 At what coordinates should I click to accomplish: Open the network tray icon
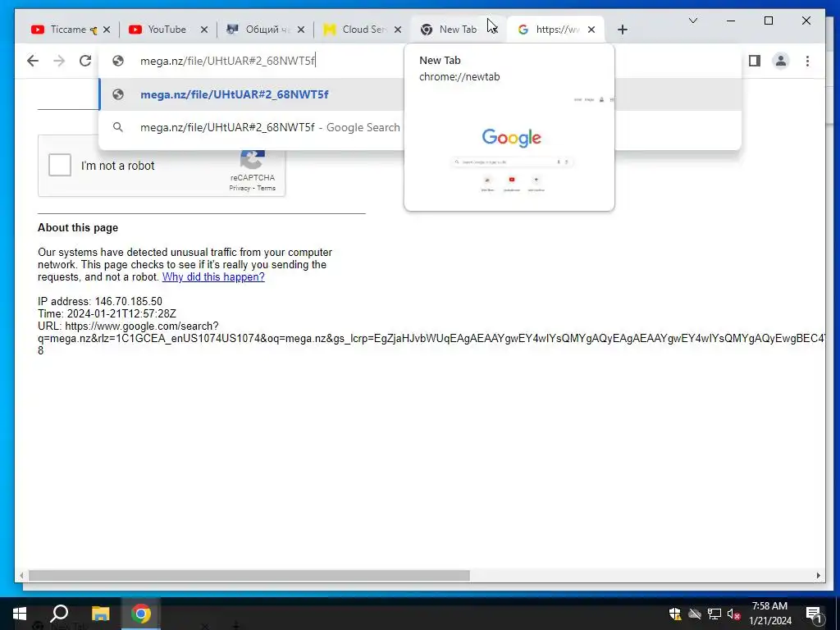tap(714, 614)
